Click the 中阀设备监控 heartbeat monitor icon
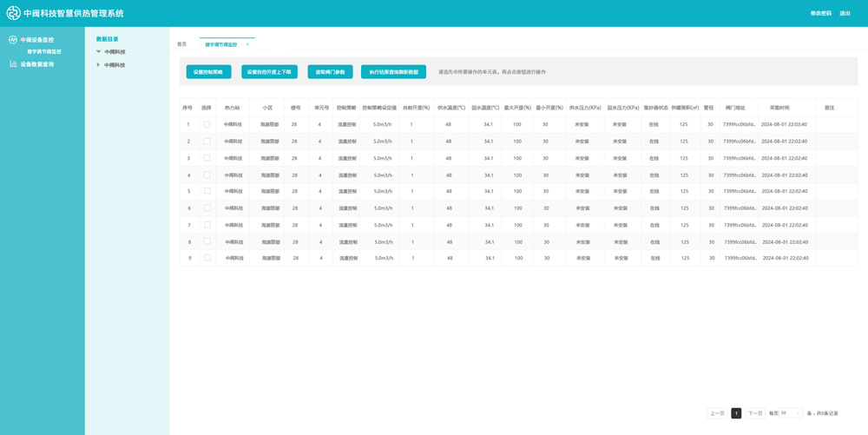This screenshot has height=435, width=868. click(13, 40)
